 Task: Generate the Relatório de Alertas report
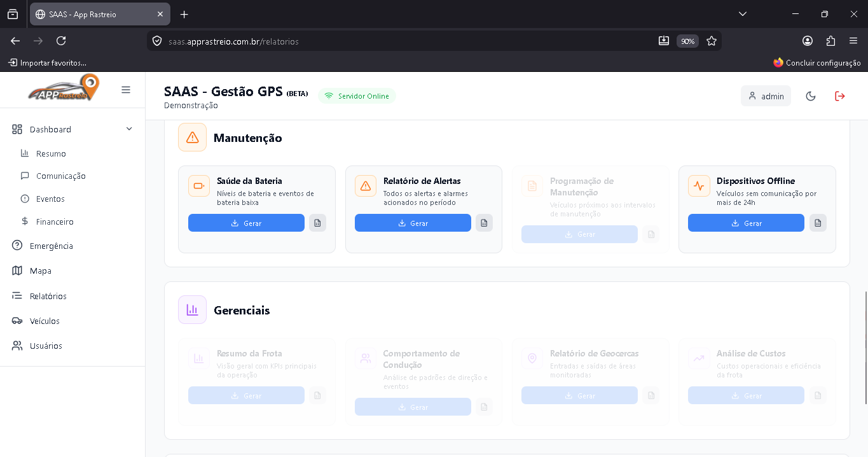[x=413, y=223]
